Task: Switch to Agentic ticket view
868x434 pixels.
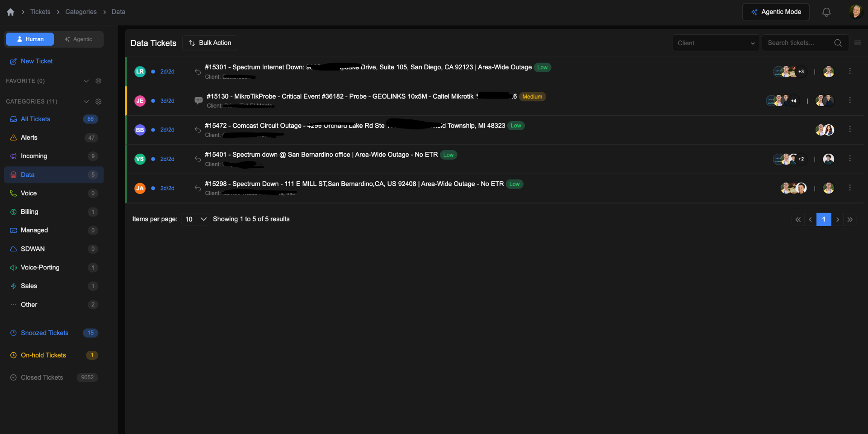Action: [x=79, y=39]
